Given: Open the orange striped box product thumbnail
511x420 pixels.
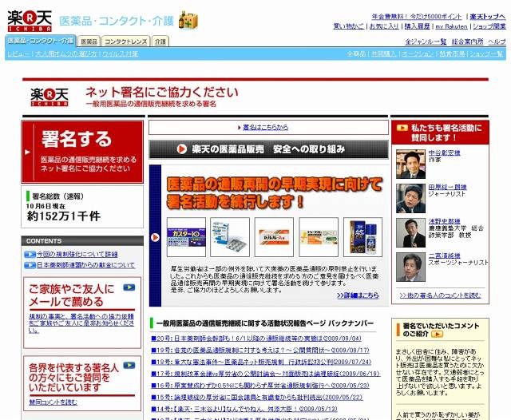Looking at the screenshot, I should click(274, 237).
